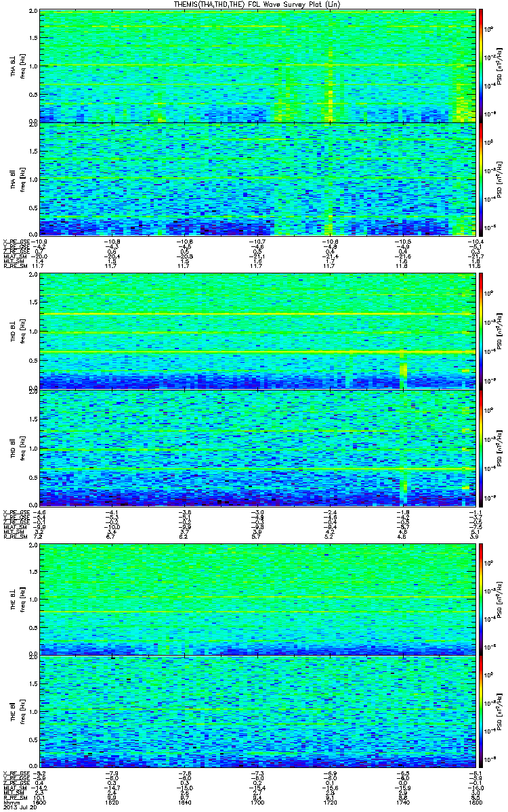Click the THE B∥ PSD color bar
The width and height of the screenshot is (508, 812).
[x=480, y=712]
